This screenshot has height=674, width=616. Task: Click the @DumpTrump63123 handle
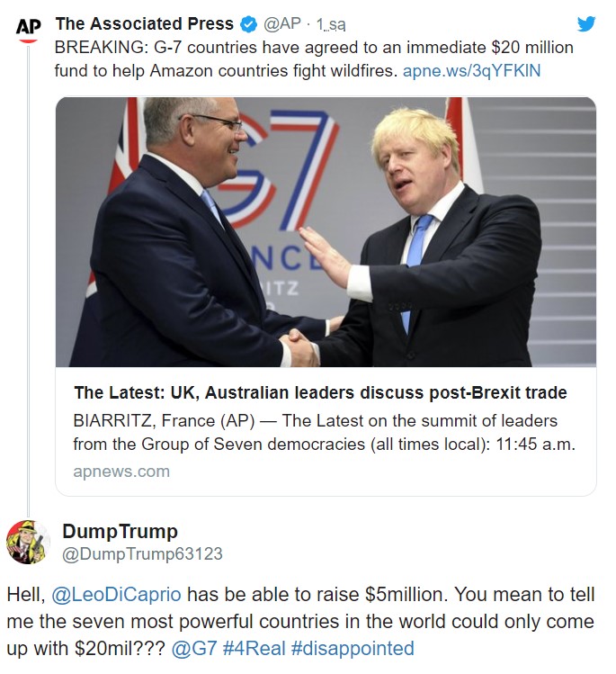coord(141,554)
